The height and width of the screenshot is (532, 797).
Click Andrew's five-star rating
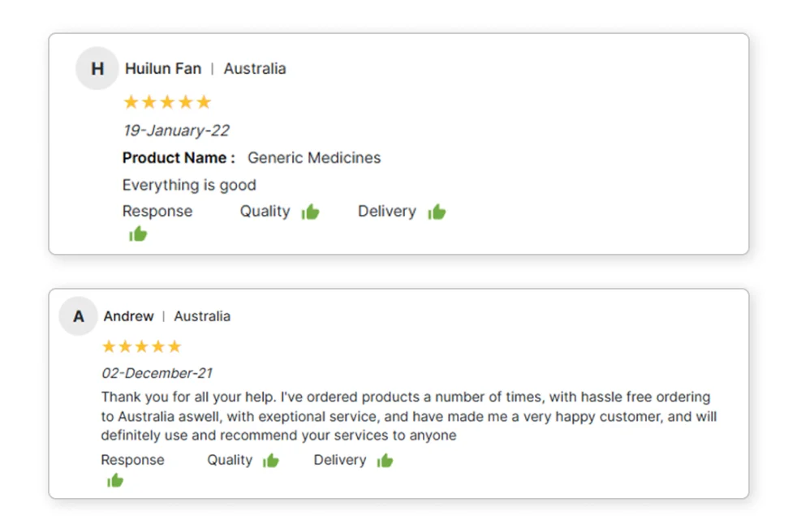tap(141, 347)
